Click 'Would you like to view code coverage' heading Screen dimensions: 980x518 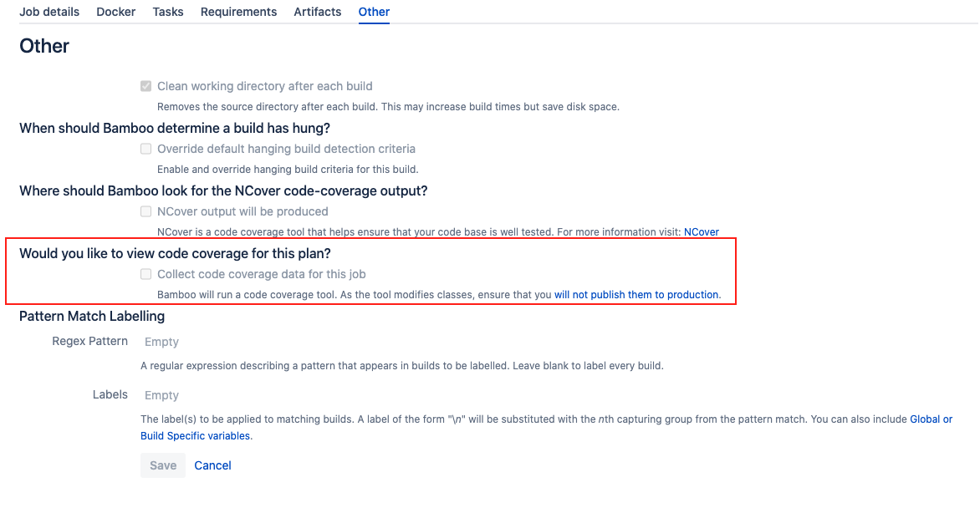[175, 253]
